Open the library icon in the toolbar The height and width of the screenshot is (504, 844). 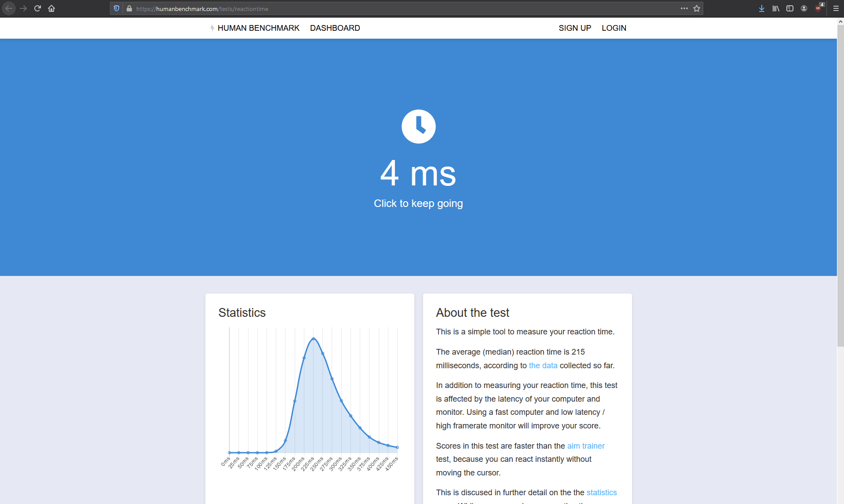click(x=776, y=8)
